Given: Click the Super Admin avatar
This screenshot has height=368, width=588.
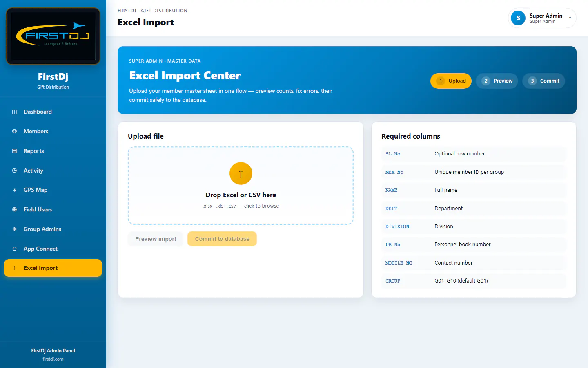Looking at the screenshot, I should (x=518, y=18).
